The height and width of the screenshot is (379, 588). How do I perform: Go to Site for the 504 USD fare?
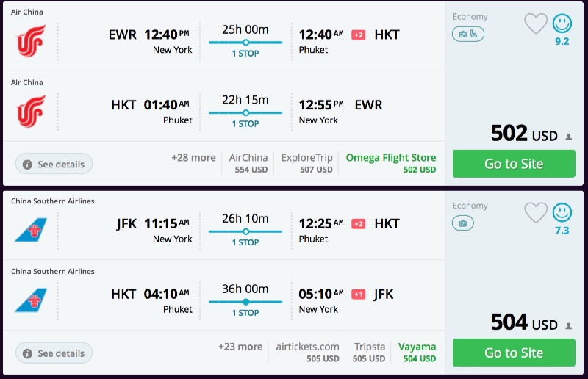[513, 353]
